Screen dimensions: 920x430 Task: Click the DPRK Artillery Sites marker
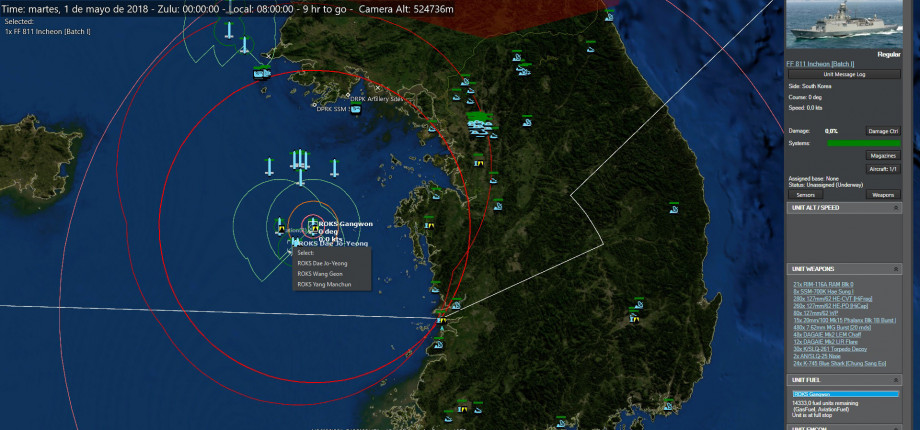pyautogui.click(x=348, y=95)
